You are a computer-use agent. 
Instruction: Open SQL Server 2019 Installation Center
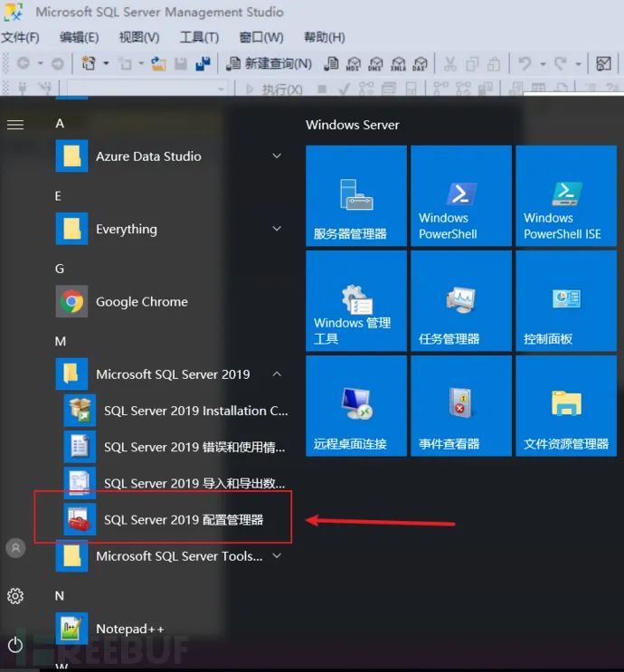coord(175,411)
